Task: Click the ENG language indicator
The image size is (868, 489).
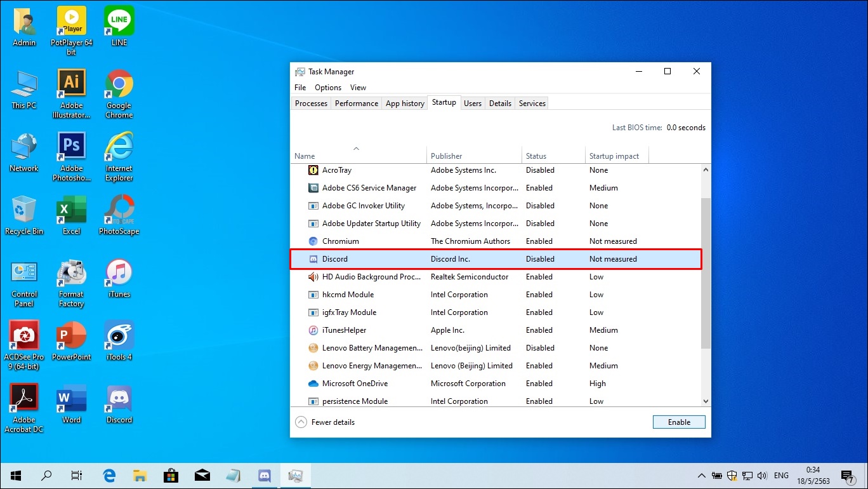Action: click(x=782, y=476)
